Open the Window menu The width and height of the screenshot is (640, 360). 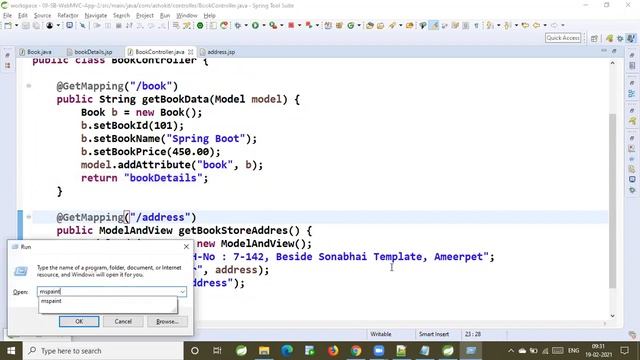(x=187, y=16)
